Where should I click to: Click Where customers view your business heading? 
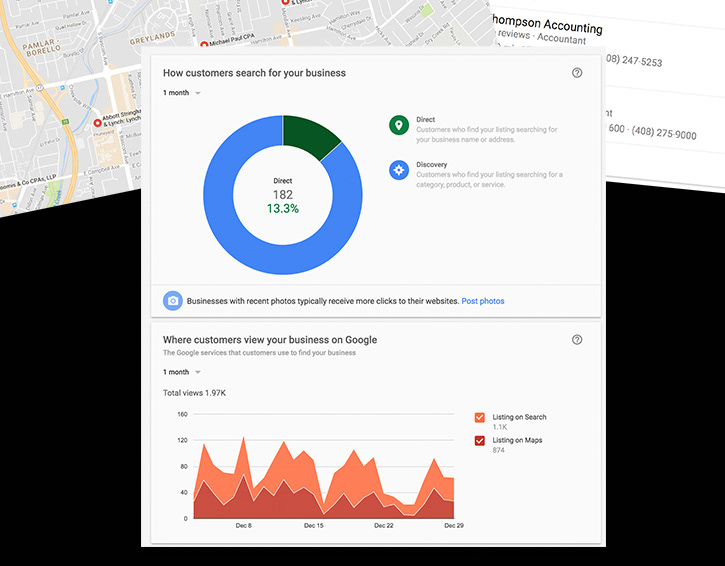pos(270,340)
